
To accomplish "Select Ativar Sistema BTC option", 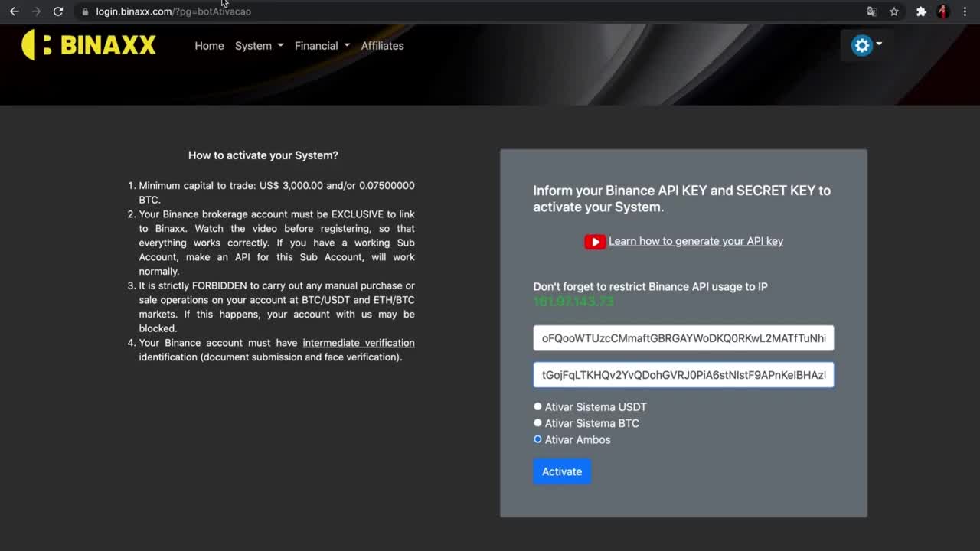I will pyautogui.click(x=537, y=422).
